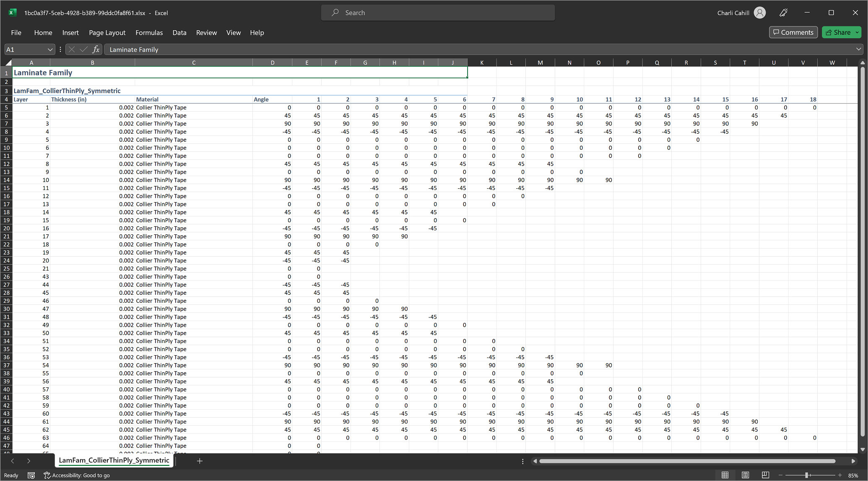Open the Page Layout tab
The height and width of the screenshot is (481, 868).
(107, 32)
